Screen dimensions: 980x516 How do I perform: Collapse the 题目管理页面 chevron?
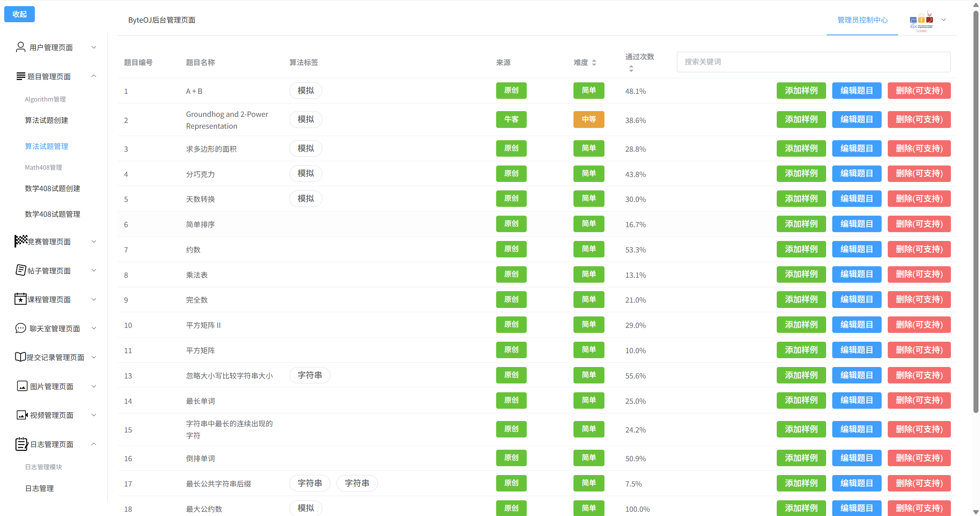(x=94, y=76)
